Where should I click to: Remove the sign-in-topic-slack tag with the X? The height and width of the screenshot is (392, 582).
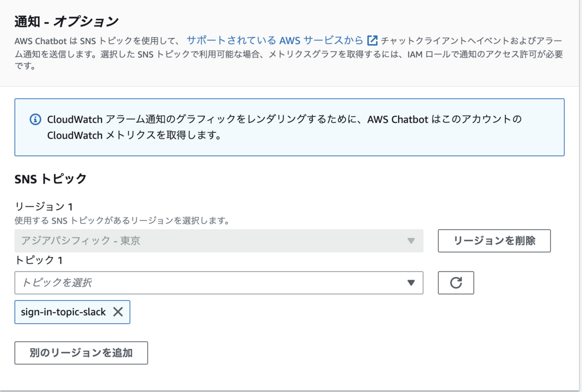coord(118,312)
